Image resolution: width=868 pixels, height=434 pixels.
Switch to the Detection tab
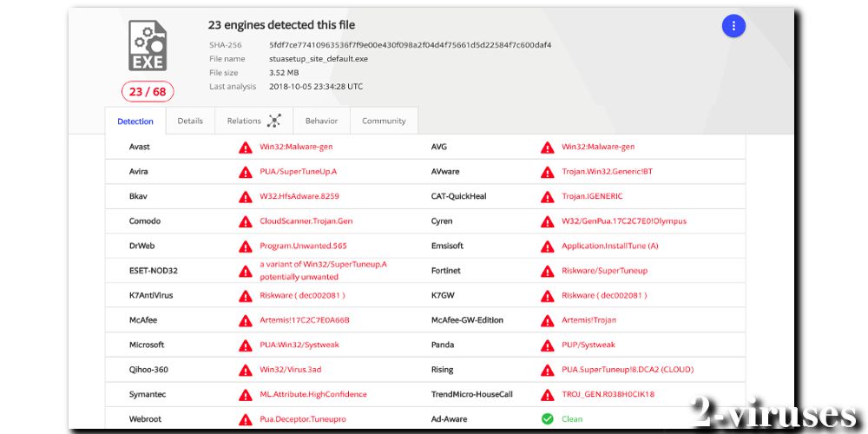point(135,122)
